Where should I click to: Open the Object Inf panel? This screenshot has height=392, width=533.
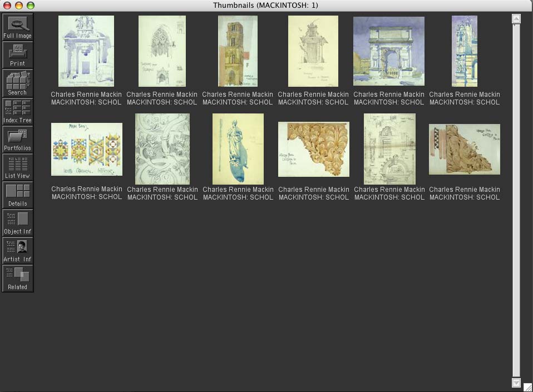click(17, 222)
